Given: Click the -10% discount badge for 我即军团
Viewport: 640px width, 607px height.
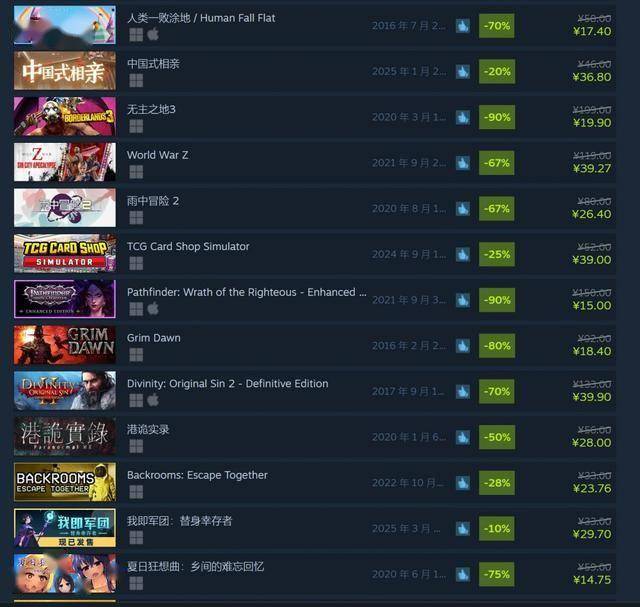Looking at the screenshot, I should [497, 529].
